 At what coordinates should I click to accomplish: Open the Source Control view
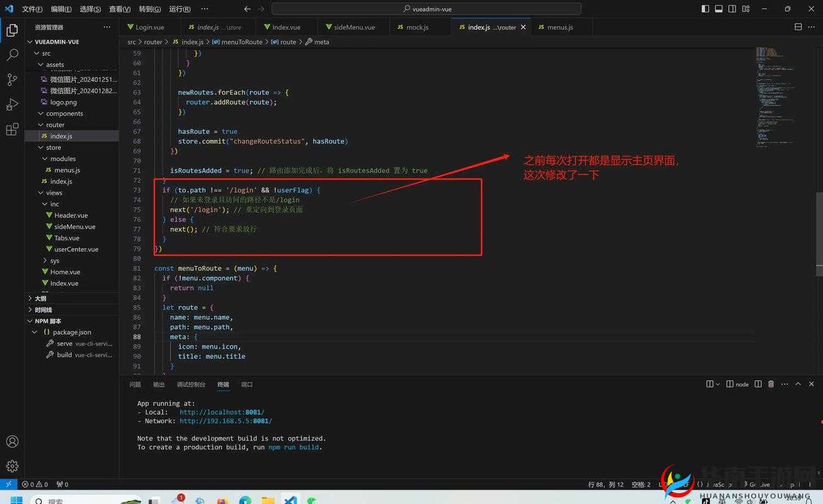click(12, 79)
